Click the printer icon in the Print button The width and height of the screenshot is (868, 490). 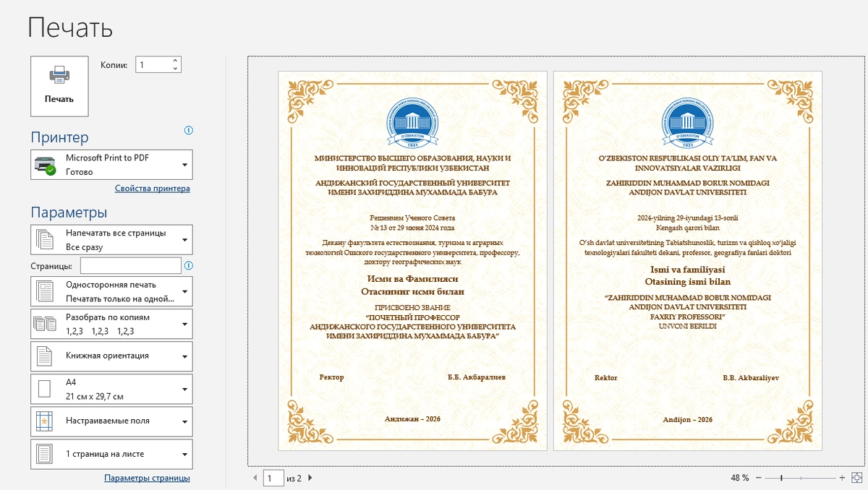coord(59,75)
